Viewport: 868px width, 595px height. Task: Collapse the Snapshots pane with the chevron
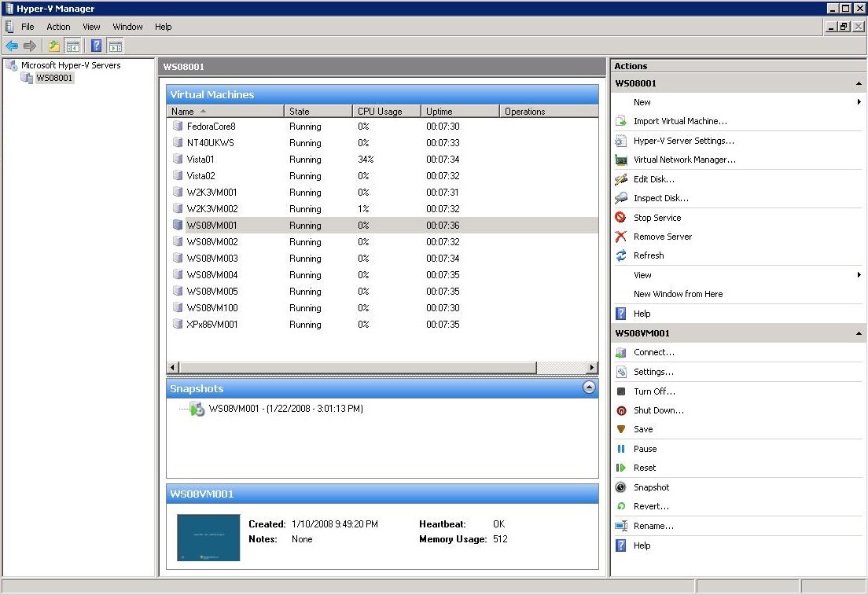(x=589, y=387)
